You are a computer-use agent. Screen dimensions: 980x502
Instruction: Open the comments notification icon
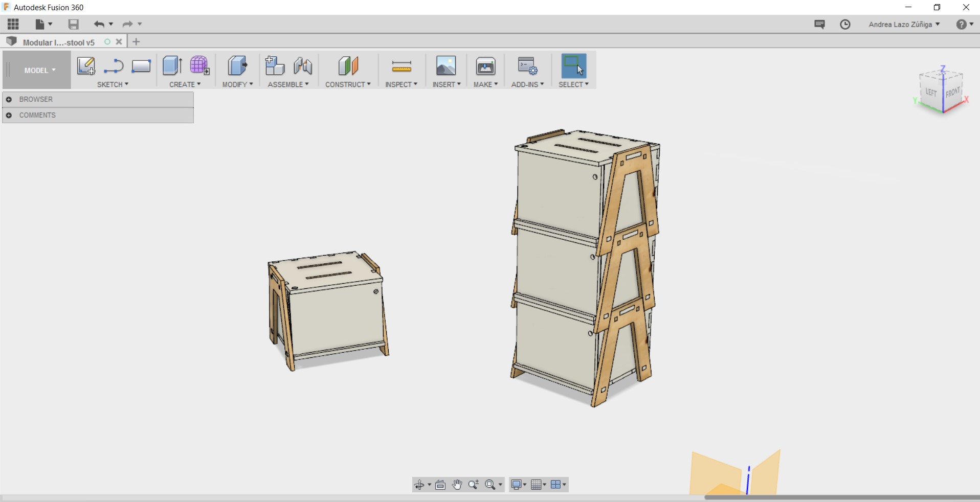pos(819,24)
